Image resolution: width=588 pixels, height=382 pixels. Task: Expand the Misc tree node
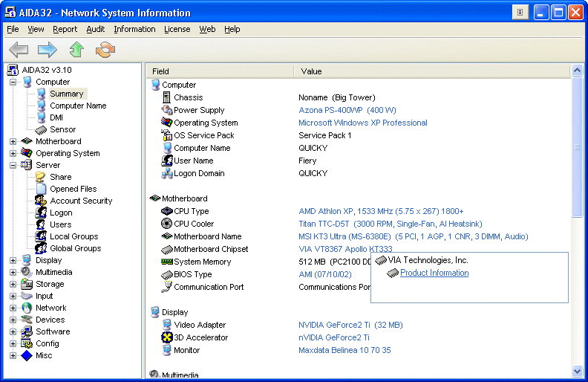(x=13, y=355)
